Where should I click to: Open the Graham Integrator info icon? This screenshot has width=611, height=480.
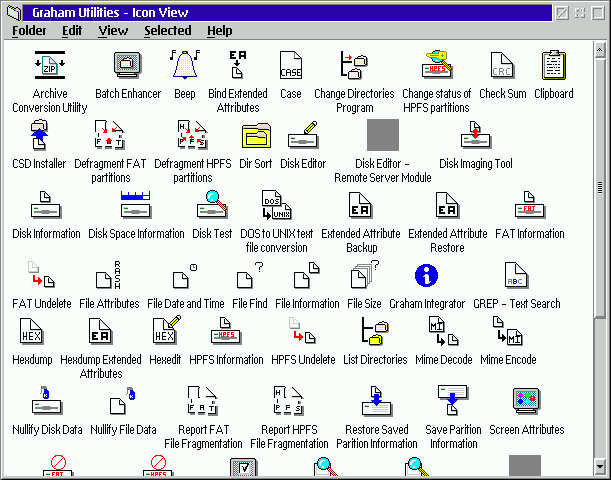click(x=426, y=276)
